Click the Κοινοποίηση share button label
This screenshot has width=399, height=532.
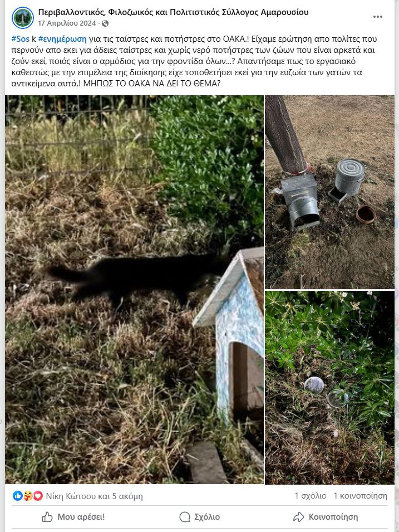pos(333,517)
